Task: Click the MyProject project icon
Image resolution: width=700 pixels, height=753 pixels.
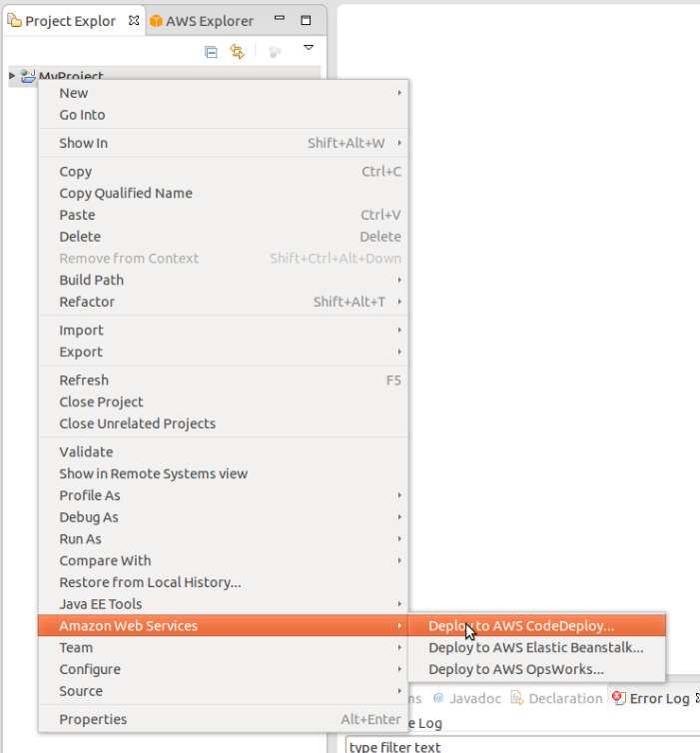Action: click(28, 75)
